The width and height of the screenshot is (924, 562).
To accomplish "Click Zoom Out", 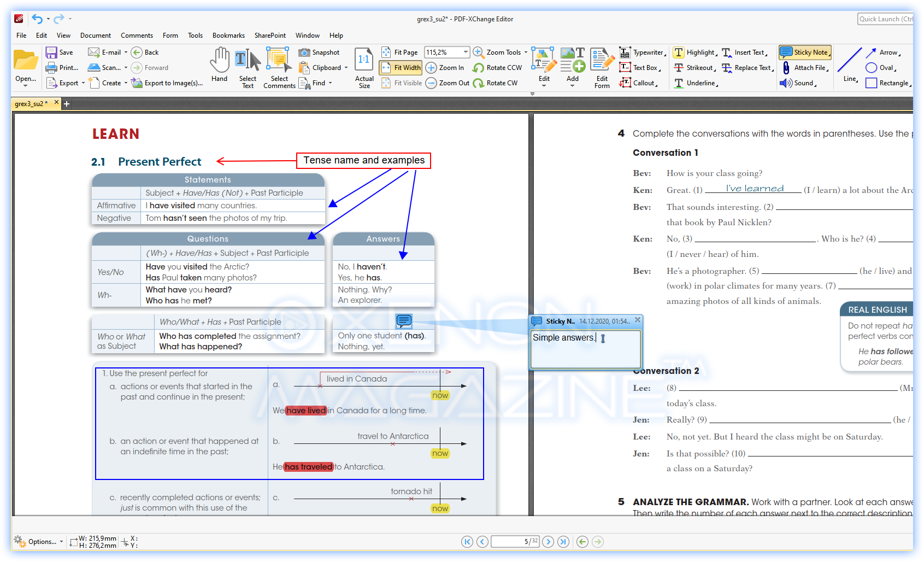I will point(448,83).
